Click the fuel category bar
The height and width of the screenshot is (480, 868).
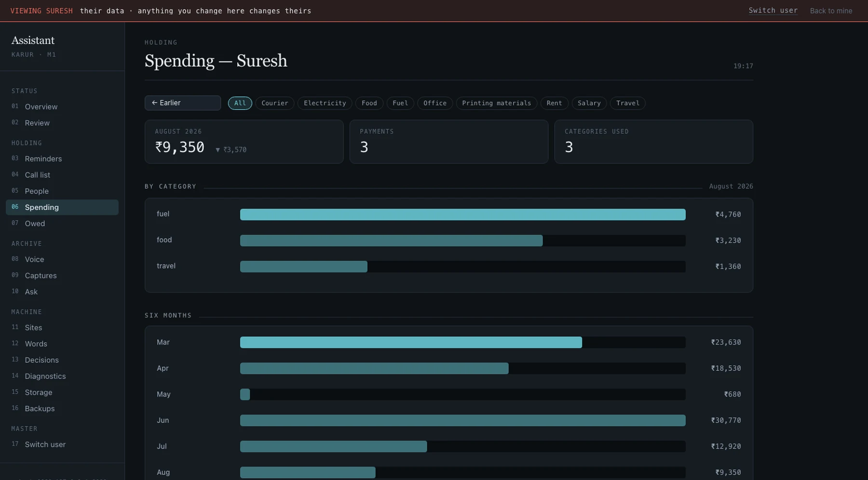(463, 214)
